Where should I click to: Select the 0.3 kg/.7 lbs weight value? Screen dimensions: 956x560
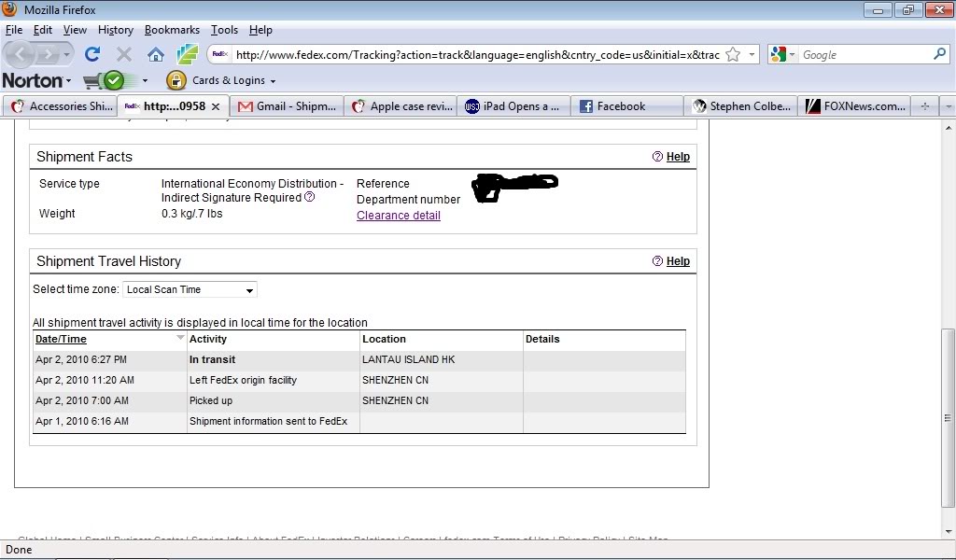coord(192,214)
